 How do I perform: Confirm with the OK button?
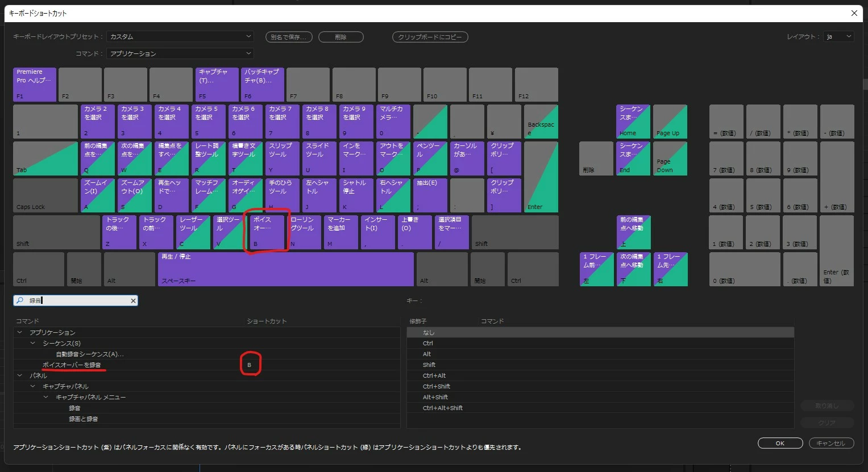780,443
